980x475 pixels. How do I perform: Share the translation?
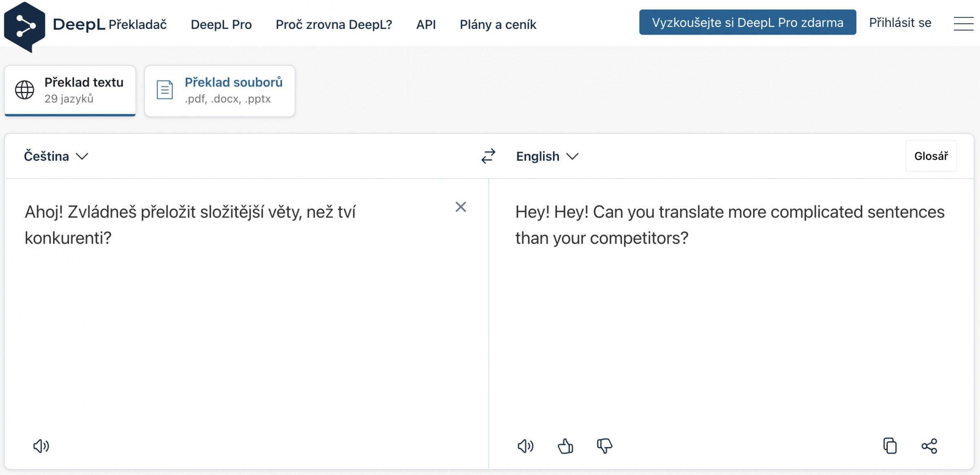click(929, 446)
